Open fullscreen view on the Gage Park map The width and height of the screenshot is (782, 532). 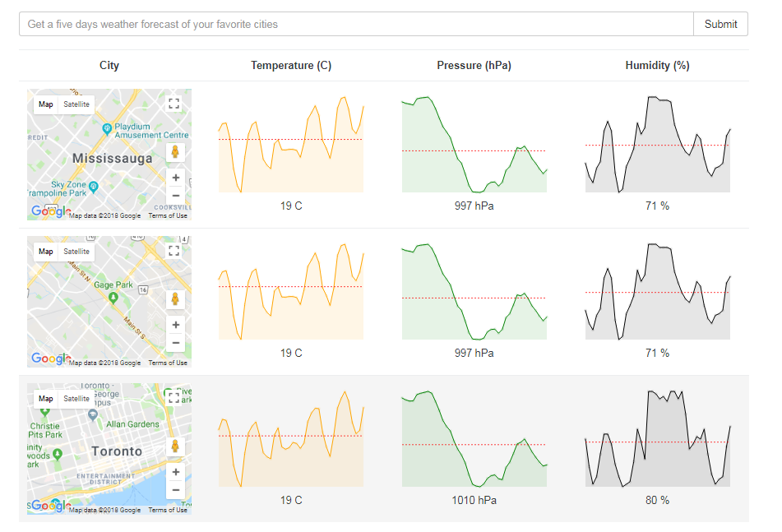tap(174, 250)
